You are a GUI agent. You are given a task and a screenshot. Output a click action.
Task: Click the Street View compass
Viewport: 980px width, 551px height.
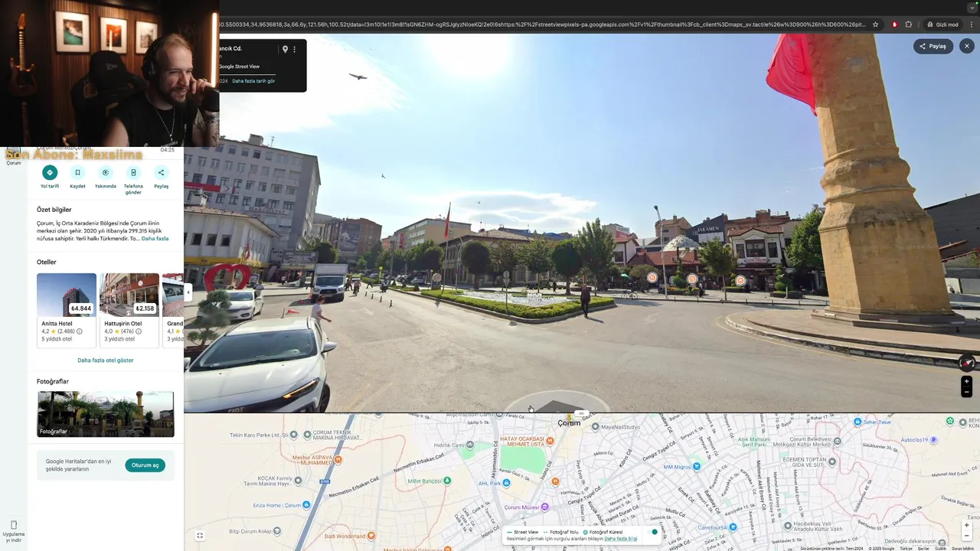point(967,363)
